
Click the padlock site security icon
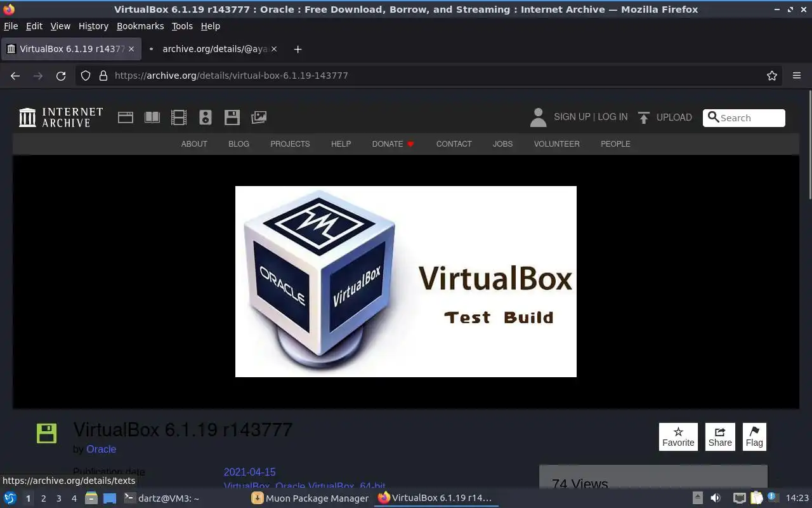point(103,76)
